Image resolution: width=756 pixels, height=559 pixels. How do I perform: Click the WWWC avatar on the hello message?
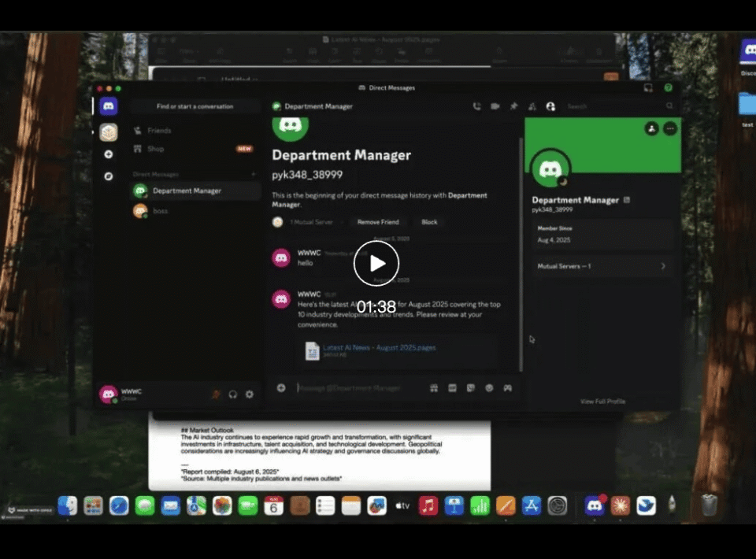click(281, 257)
